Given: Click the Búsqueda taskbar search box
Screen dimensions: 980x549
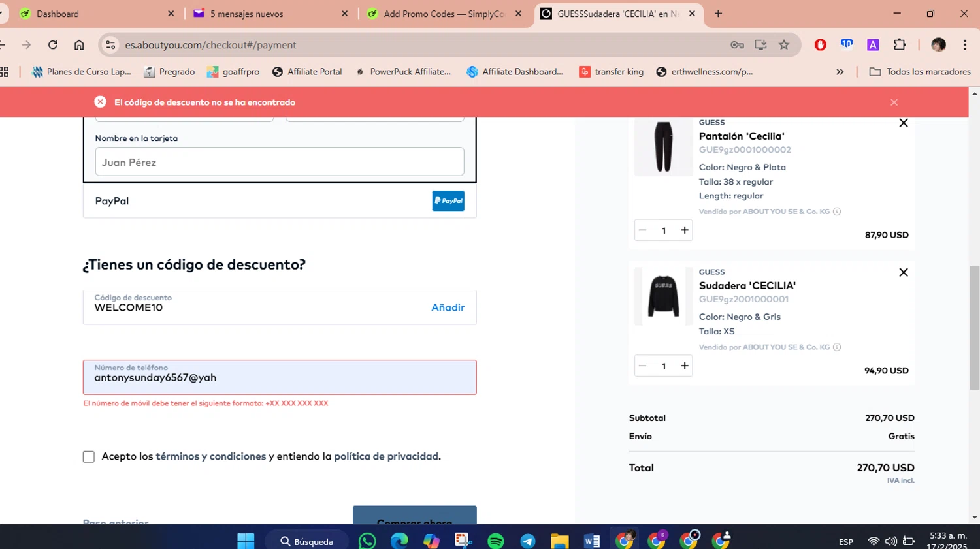Looking at the screenshot, I should [x=307, y=541].
